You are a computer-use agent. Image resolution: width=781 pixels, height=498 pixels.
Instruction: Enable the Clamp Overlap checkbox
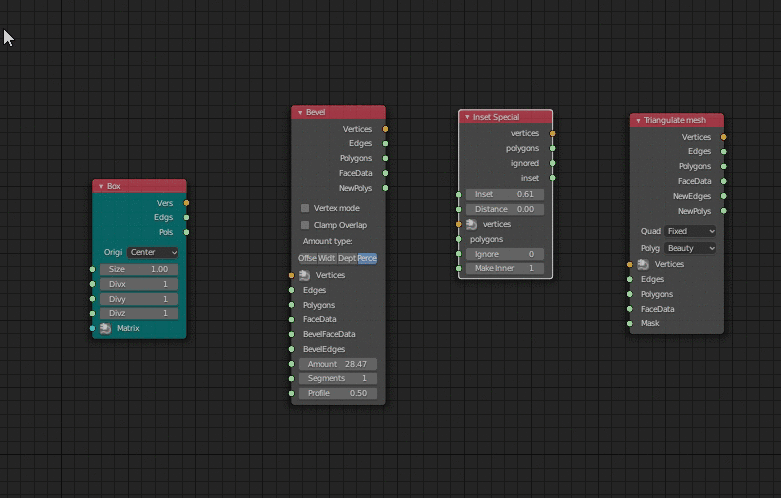click(x=305, y=225)
